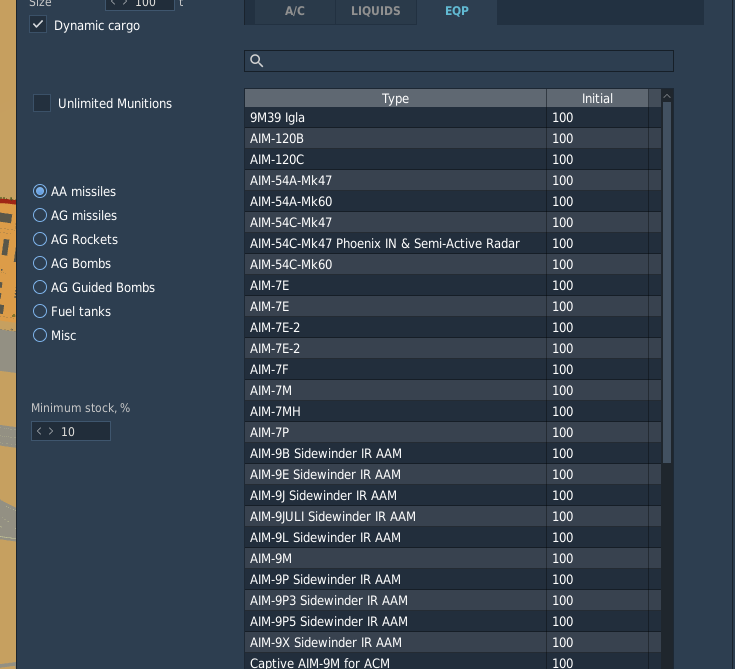
Task: Select AG Guided Bombs radio button
Action: [40, 287]
